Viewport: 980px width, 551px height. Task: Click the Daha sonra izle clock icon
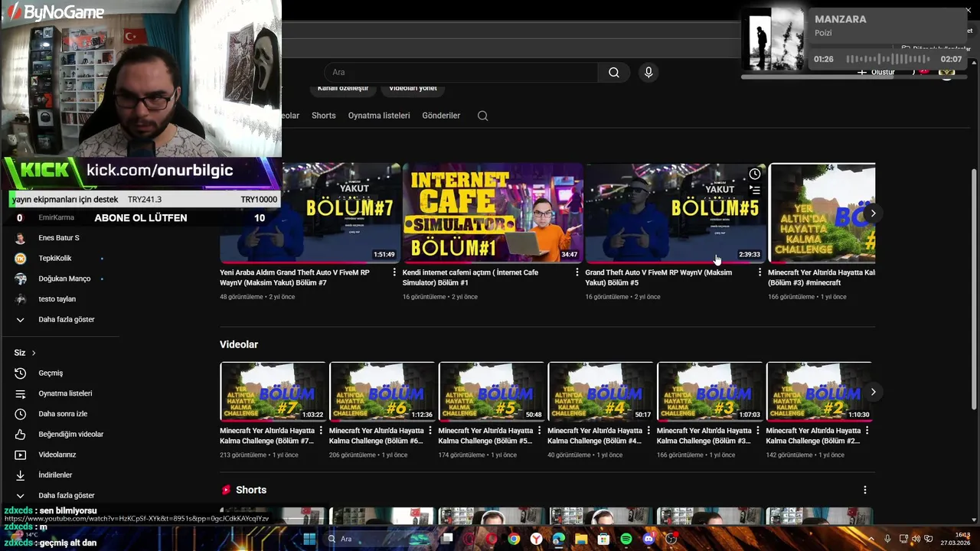point(21,414)
